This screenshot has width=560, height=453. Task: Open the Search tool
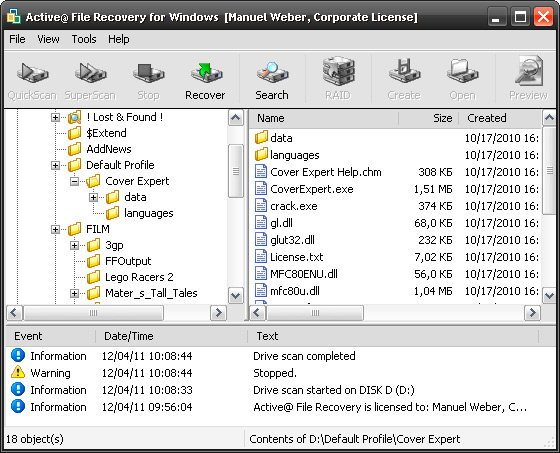271,80
